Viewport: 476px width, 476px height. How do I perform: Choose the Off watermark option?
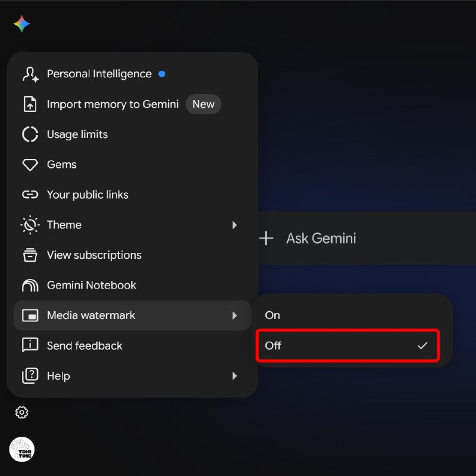(348, 346)
